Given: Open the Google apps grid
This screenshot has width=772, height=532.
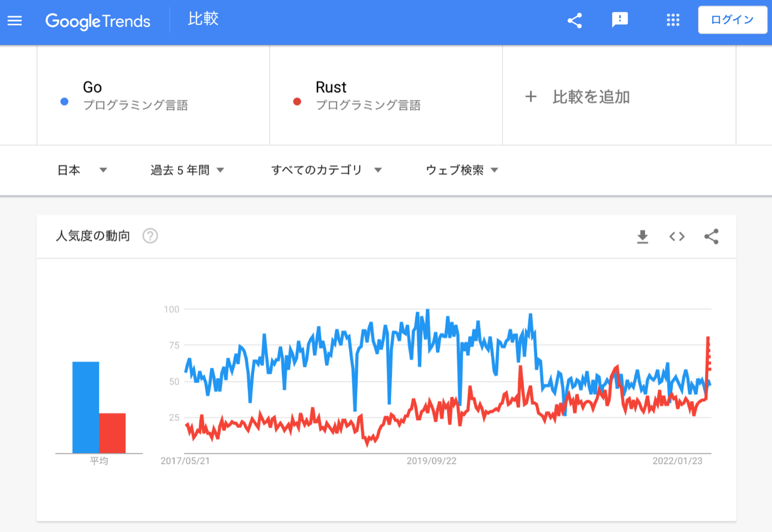Looking at the screenshot, I should pyautogui.click(x=673, y=20).
